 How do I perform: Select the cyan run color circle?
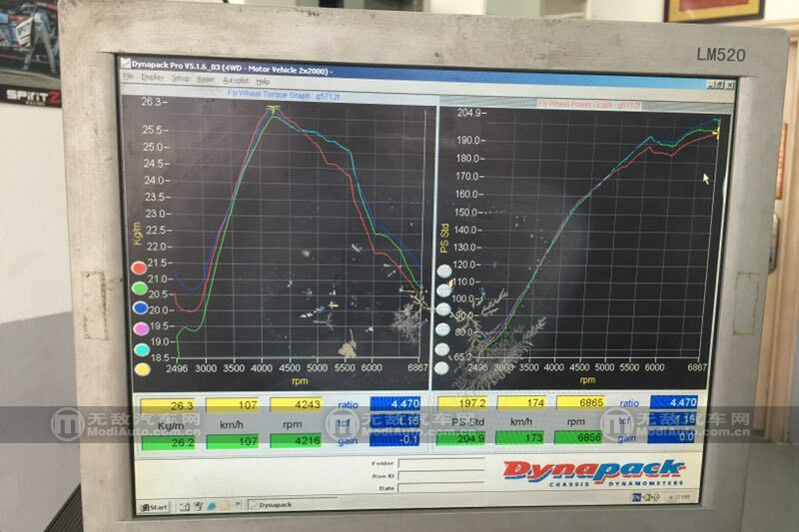point(141,349)
